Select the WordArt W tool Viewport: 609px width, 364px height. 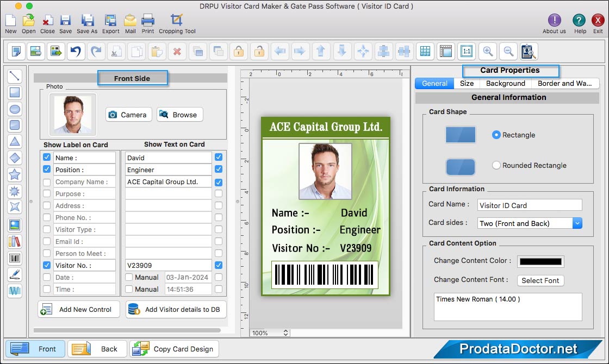(x=14, y=291)
